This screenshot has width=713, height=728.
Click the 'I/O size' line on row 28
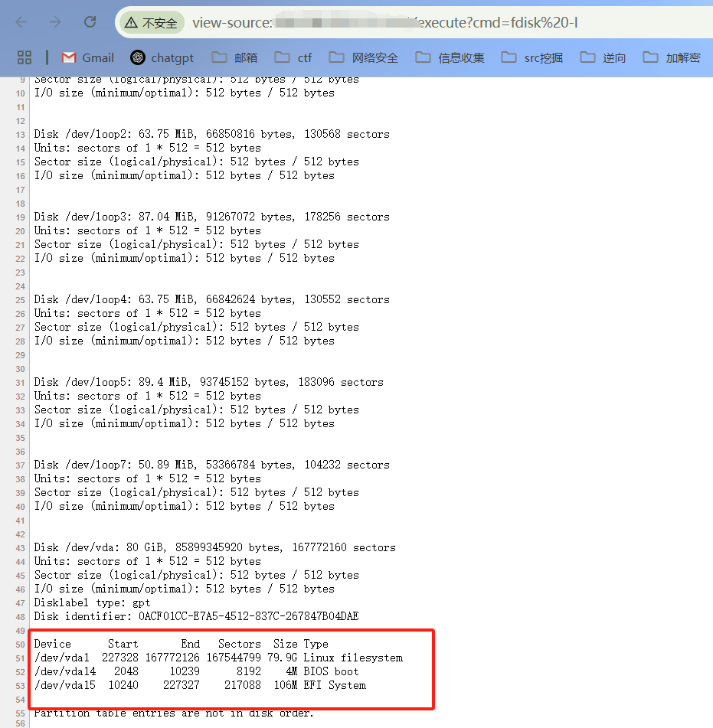pos(184,341)
